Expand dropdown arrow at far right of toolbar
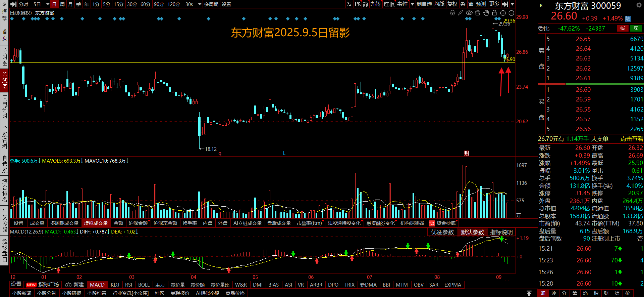The height and width of the screenshot is (297, 644). pyautogui.click(x=512, y=4)
